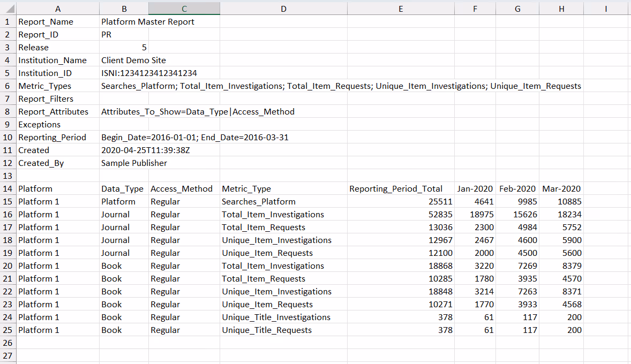Click the 'Platform Master Report' cell
This screenshot has width=631, height=364.
[148, 22]
